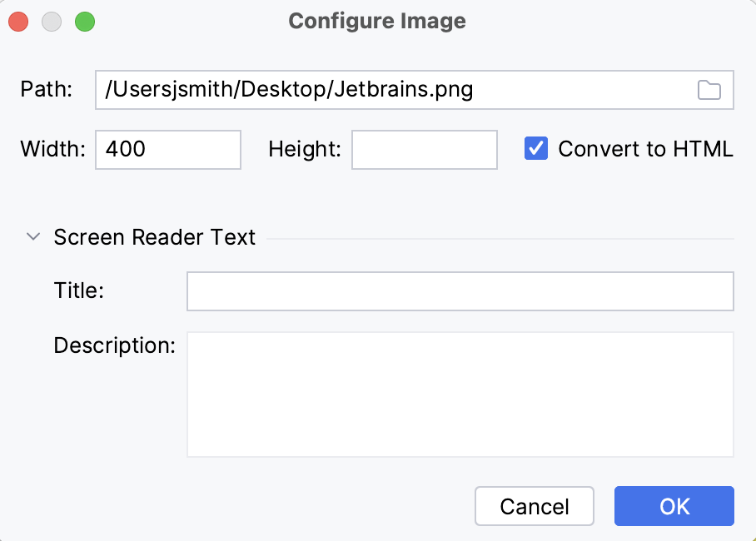Place cursor in the Description text area
This screenshot has height=541, width=756.
point(460,393)
